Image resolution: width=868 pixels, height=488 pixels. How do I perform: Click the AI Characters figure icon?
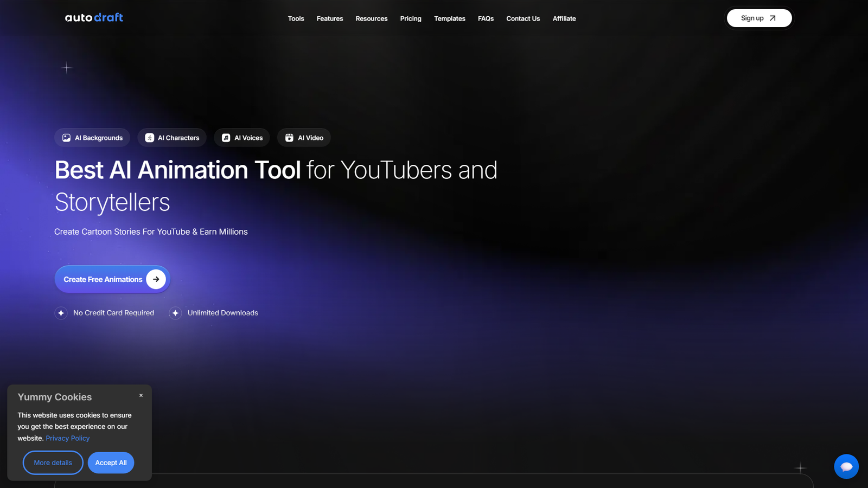point(150,138)
